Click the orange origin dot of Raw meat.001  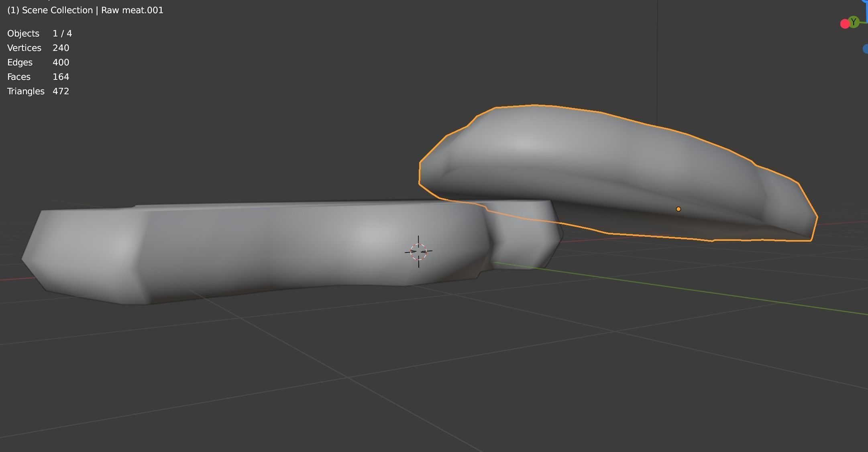[679, 209]
